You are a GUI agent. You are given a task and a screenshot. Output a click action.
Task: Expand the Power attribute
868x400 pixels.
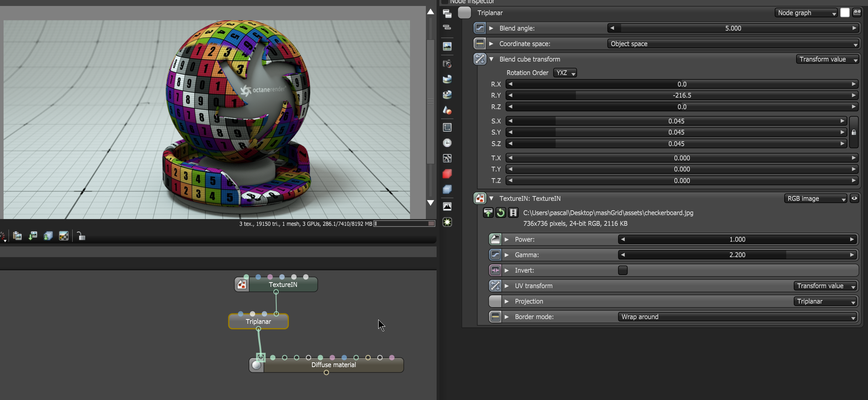[x=507, y=239]
